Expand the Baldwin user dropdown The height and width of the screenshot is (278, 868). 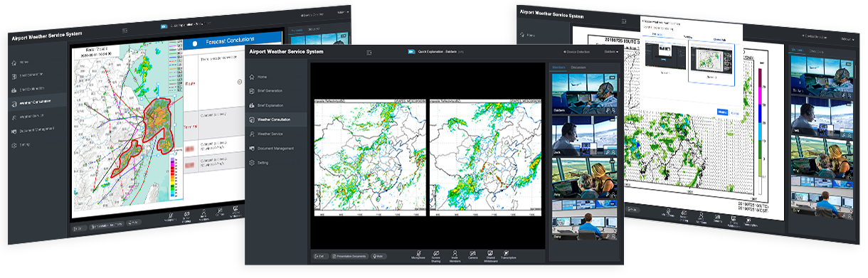pos(611,52)
